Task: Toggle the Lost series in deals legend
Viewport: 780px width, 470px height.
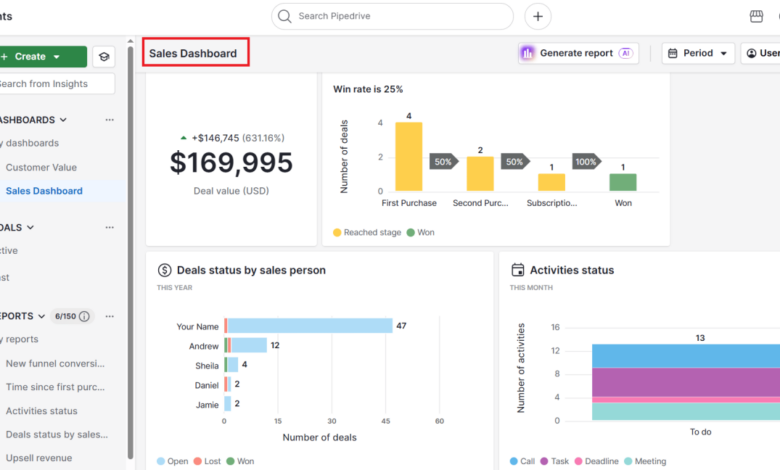Action: [x=207, y=461]
